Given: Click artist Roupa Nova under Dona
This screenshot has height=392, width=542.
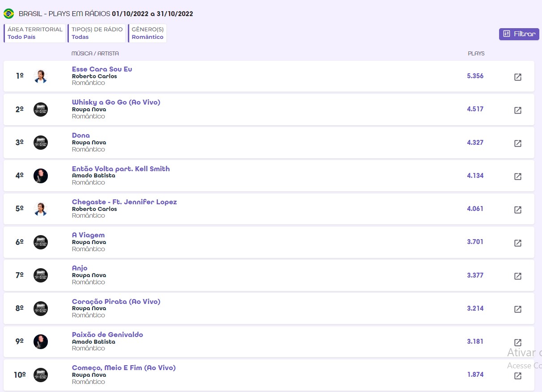Looking at the screenshot, I should [x=89, y=143].
